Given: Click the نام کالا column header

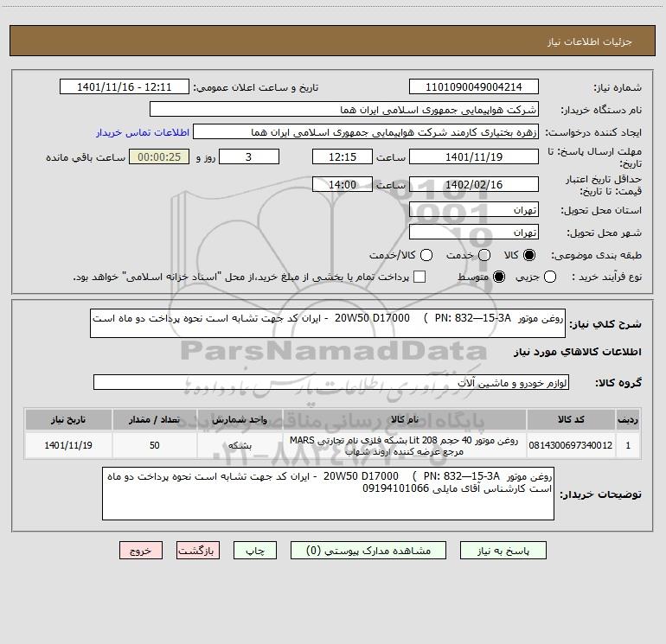Looking at the screenshot, I should click(x=405, y=420).
